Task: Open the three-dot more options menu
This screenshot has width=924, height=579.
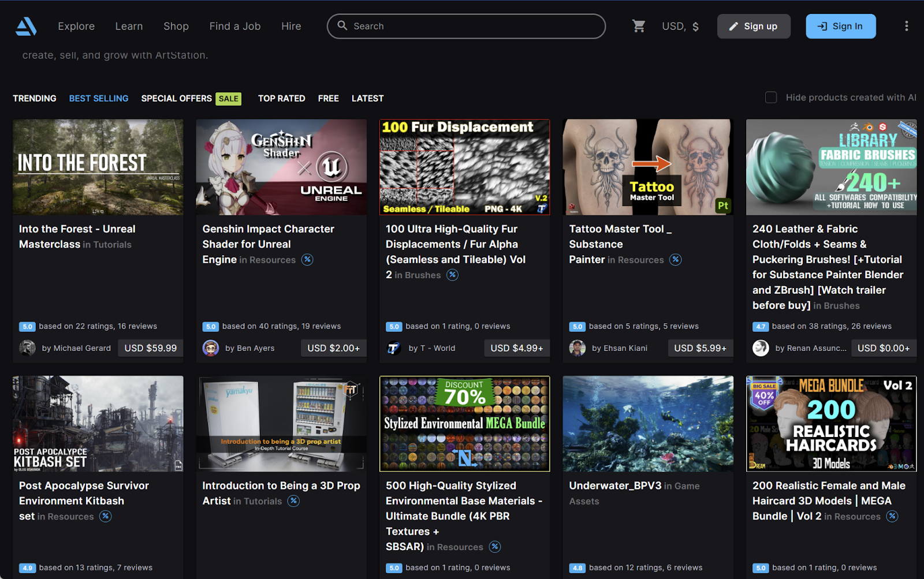Action: pyautogui.click(x=906, y=26)
